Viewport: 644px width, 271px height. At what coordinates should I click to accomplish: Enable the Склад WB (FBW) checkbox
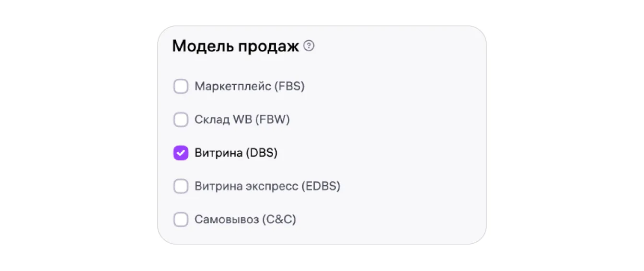181,120
